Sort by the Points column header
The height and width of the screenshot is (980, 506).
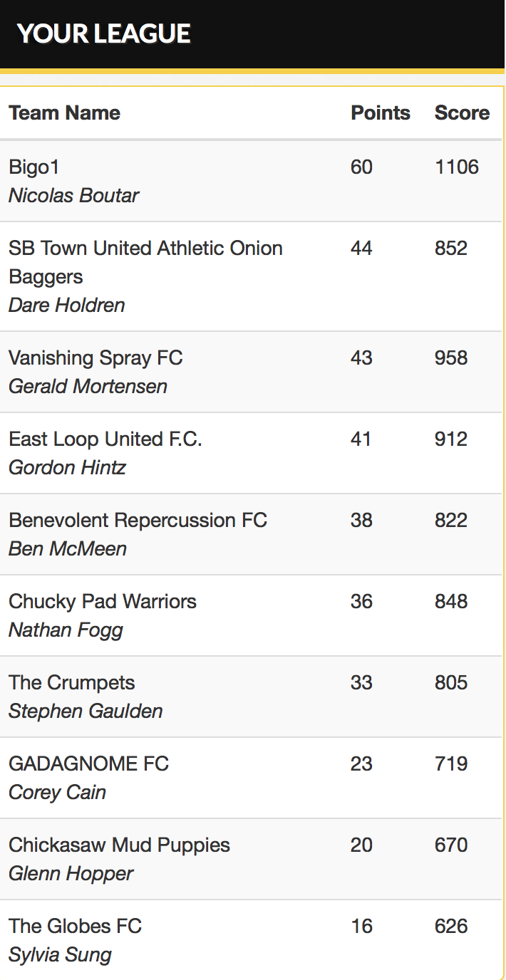[381, 113]
